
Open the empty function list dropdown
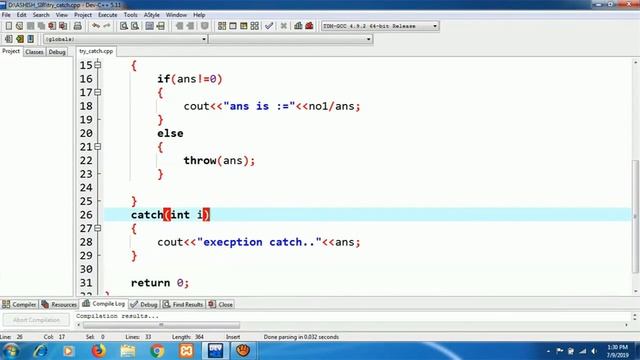pyautogui.click(x=368, y=39)
